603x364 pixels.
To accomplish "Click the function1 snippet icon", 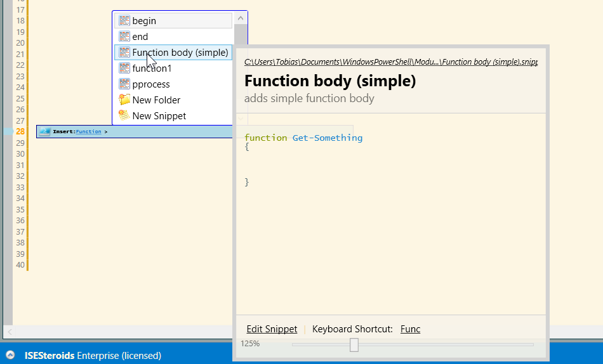I will pos(124,68).
